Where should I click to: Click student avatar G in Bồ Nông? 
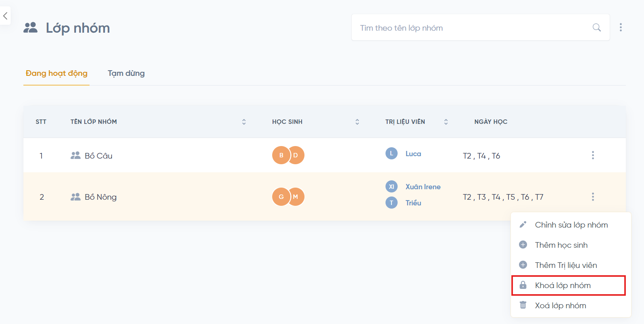coord(281,197)
